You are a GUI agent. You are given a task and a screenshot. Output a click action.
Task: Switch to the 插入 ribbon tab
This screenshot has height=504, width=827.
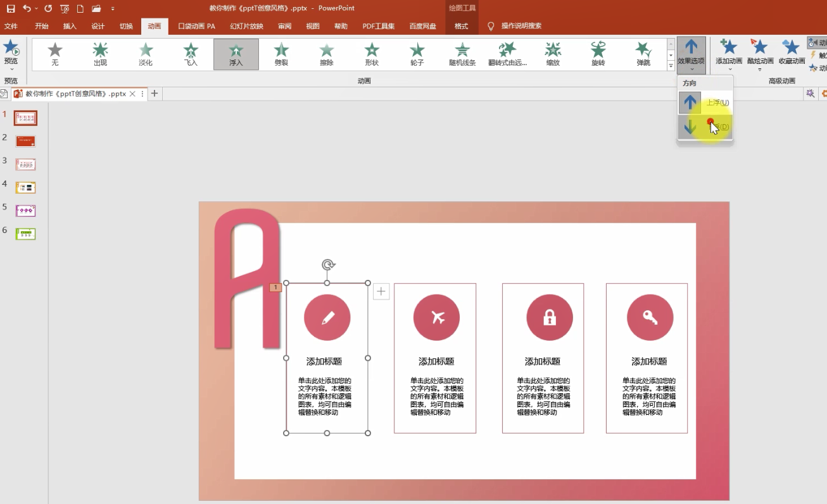[70, 26]
